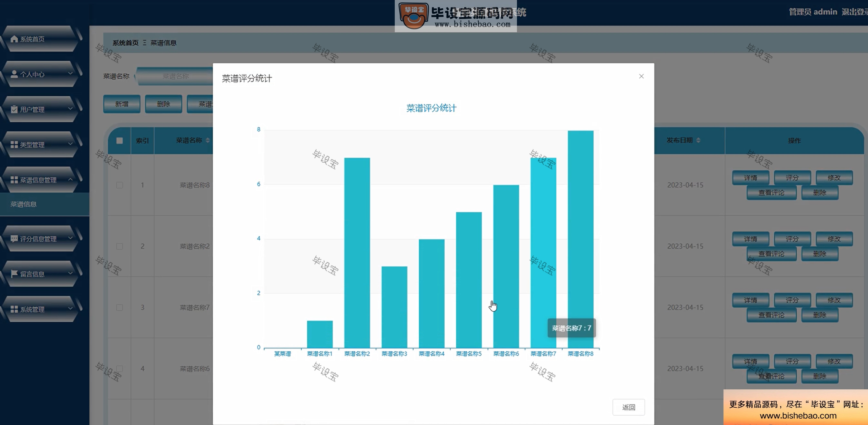Select the 菜谱信息 submenu item

click(x=44, y=204)
